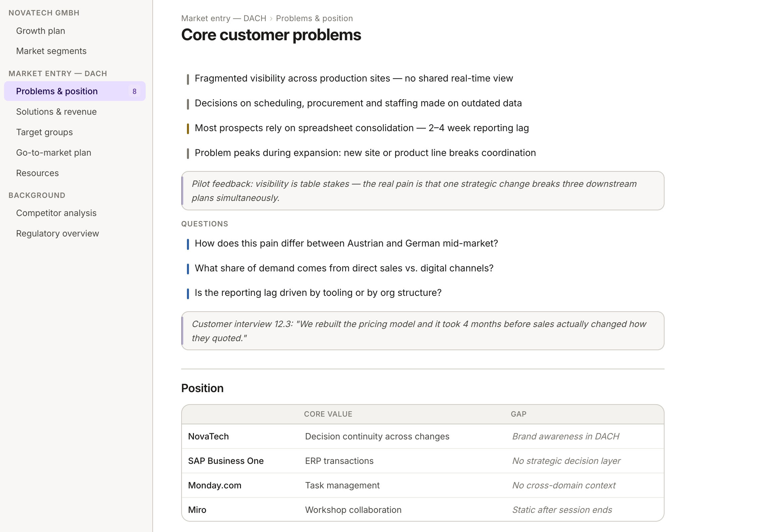Viewport: 784px width, 532px height.
Task: Click the Core customer problems title
Action: [271, 35]
